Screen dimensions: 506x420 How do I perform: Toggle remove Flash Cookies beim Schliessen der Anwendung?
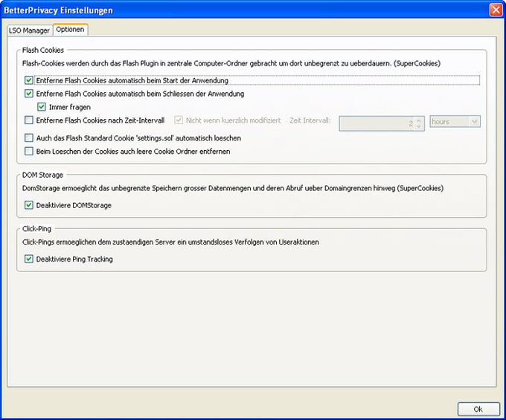tap(29, 94)
